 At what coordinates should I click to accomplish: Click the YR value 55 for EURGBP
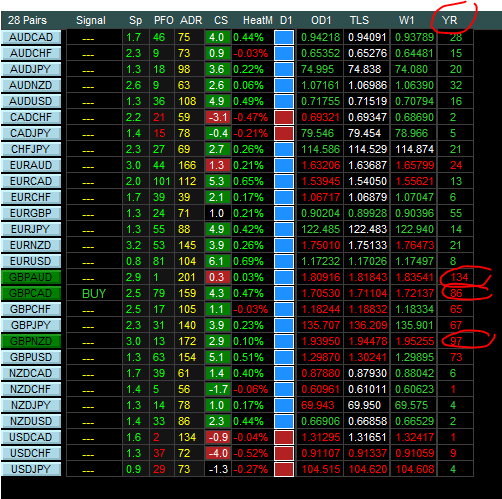pyautogui.click(x=456, y=213)
